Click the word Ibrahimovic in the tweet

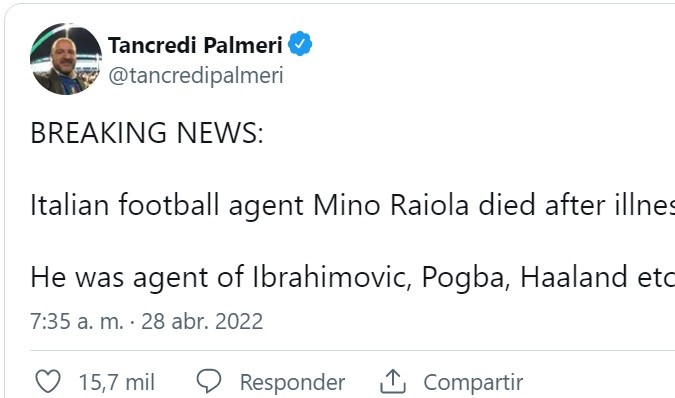tap(329, 277)
